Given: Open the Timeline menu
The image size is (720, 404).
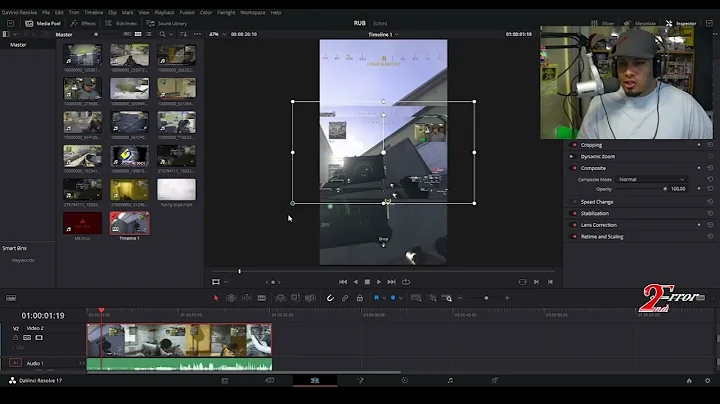Looking at the screenshot, I should pos(93,12).
